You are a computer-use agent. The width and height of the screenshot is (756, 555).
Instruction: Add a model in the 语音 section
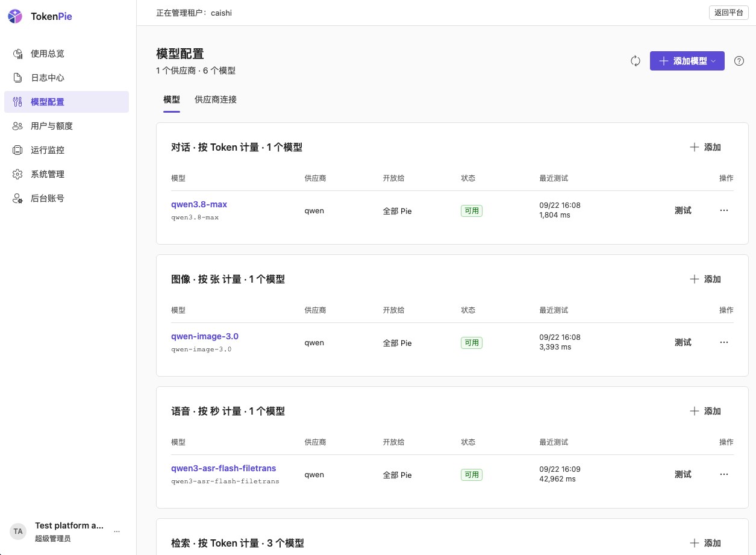[705, 411]
